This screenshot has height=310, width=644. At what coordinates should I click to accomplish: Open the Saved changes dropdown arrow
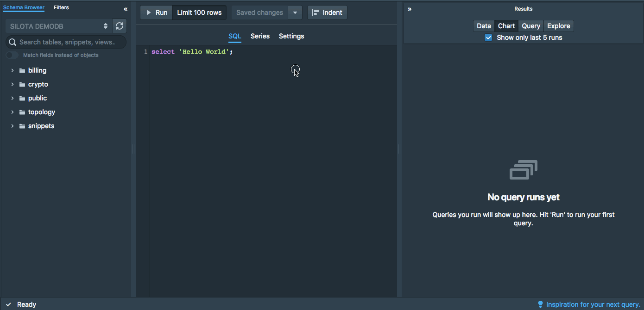[x=295, y=12]
